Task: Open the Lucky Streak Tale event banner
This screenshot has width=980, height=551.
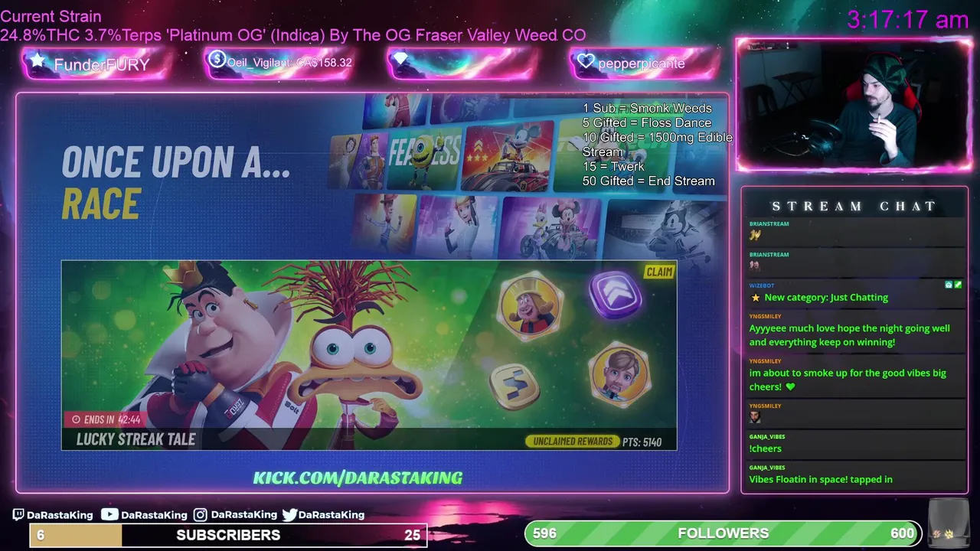Action: coord(369,355)
